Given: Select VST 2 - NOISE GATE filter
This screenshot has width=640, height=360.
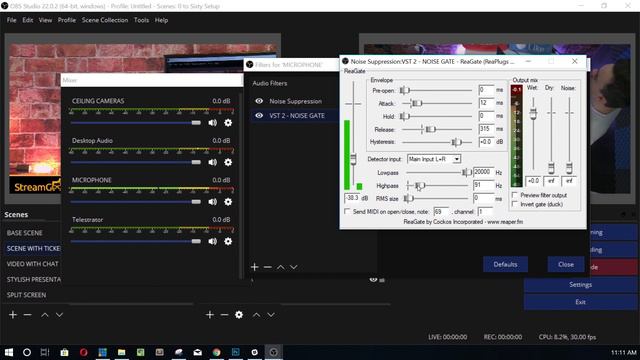Looking at the screenshot, I should click(x=296, y=116).
